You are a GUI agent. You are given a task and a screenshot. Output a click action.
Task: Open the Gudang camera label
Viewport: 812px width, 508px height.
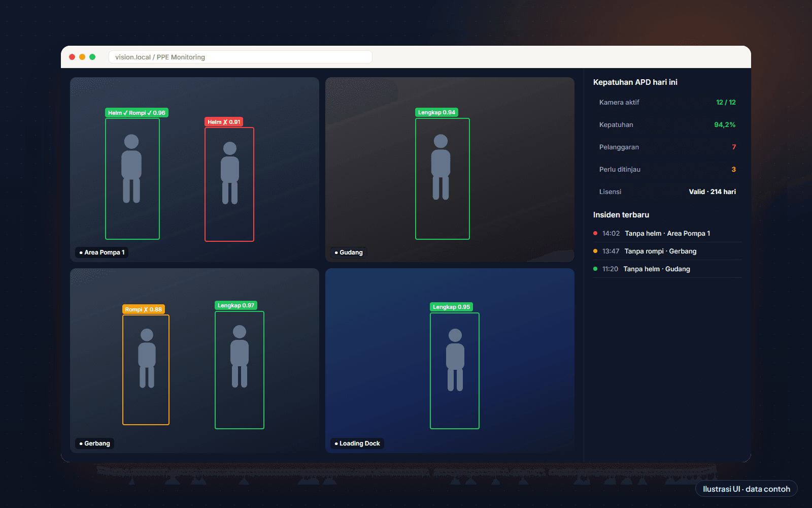[348, 252]
